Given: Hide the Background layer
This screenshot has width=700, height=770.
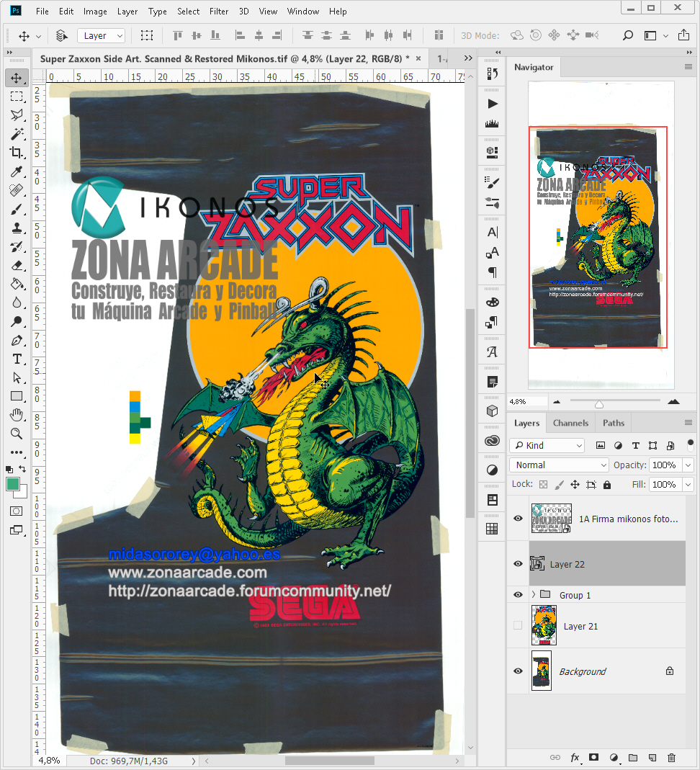Looking at the screenshot, I should click(x=518, y=671).
